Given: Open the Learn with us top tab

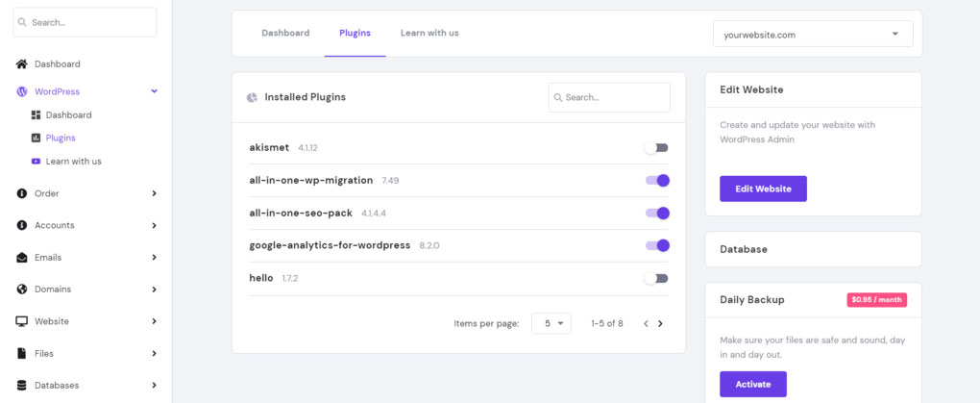Looking at the screenshot, I should point(429,33).
